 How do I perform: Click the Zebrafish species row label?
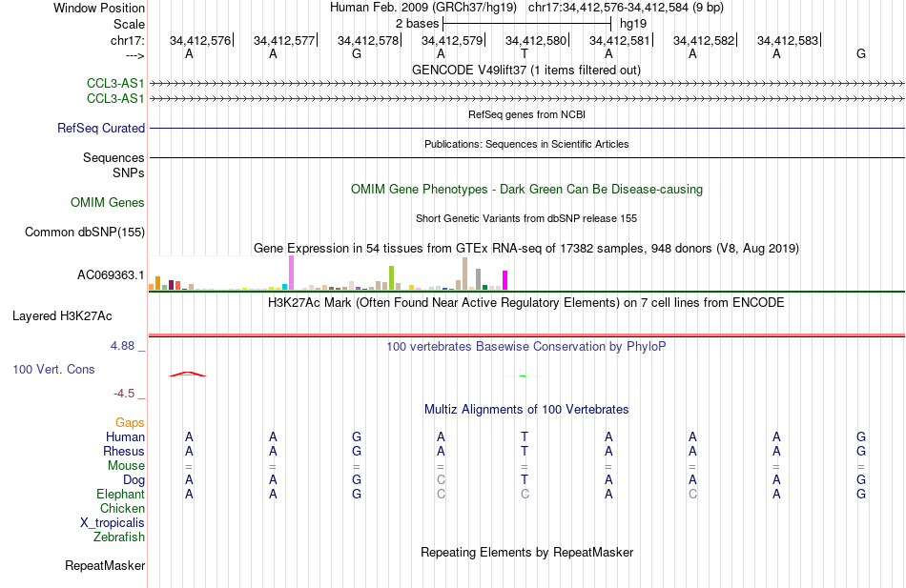pyautogui.click(x=119, y=537)
